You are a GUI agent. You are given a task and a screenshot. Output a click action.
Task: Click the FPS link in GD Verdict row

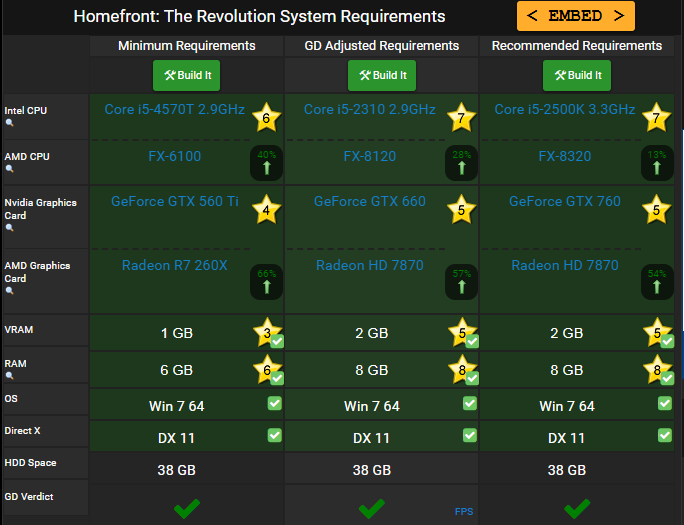[x=464, y=511]
